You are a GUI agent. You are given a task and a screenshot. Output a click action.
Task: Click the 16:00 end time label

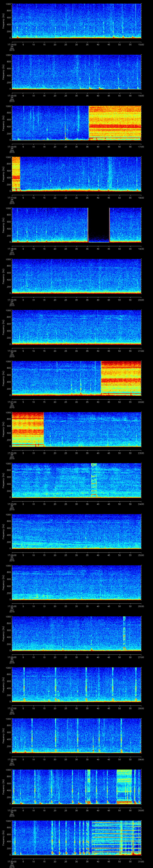pos(141,96)
